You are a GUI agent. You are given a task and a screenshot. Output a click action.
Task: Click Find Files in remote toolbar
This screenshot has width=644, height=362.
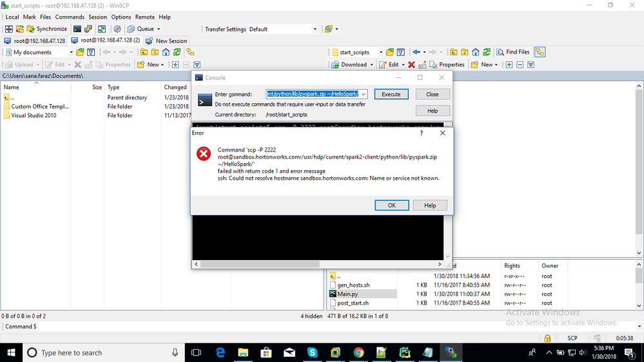513,52
